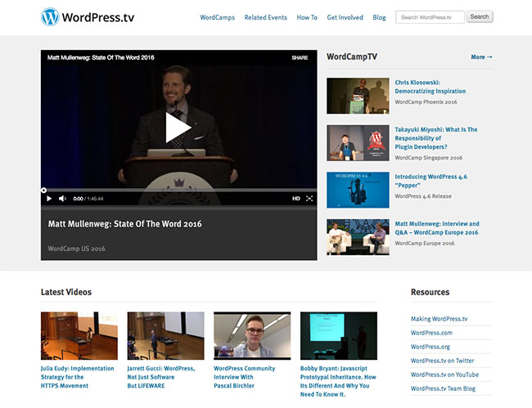Screen dimensions: 532x408
Task: Open the Related Events menu item
Action: coord(266,17)
